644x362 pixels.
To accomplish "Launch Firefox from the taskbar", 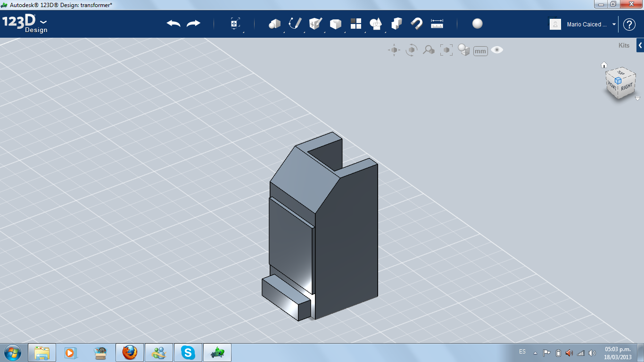I will (x=130, y=353).
